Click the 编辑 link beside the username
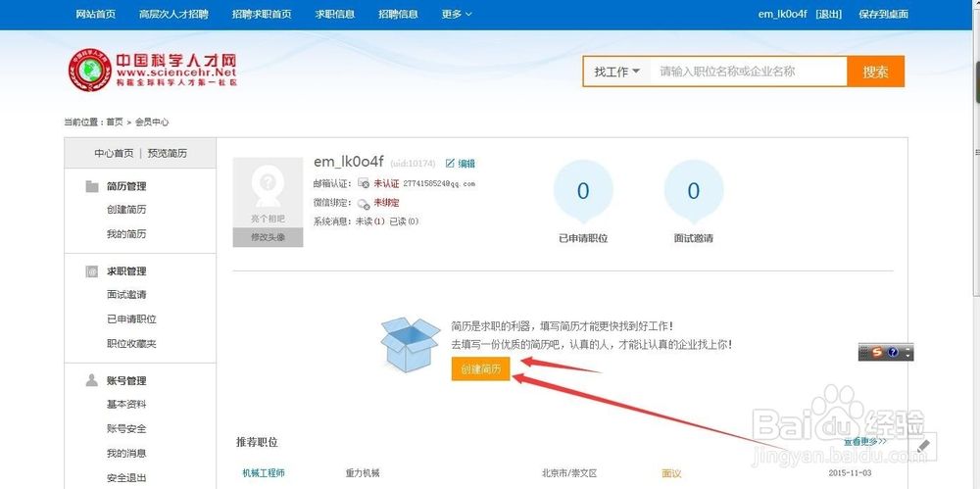 coord(466,164)
